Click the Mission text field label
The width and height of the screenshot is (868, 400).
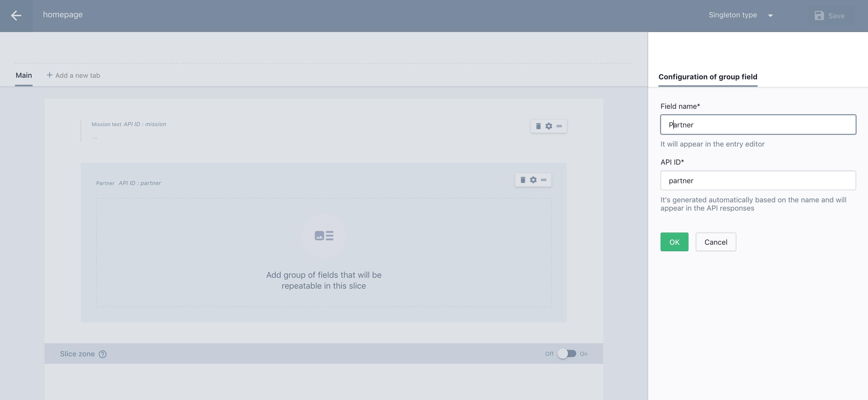tap(106, 124)
